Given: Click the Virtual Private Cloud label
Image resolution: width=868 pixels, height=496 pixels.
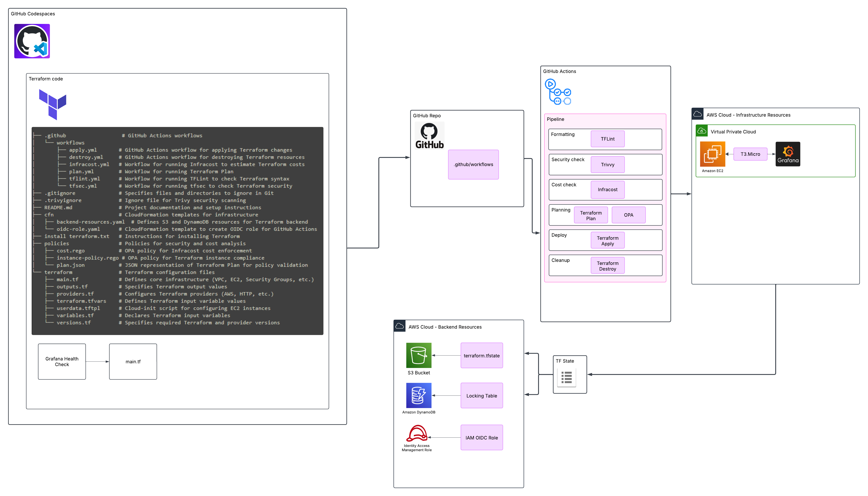Looking at the screenshot, I should (x=733, y=131).
